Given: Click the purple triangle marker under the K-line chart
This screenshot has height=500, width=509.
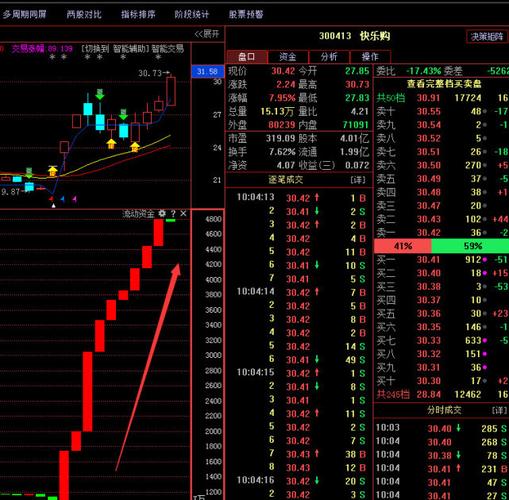Looking at the screenshot, I should point(75,199).
